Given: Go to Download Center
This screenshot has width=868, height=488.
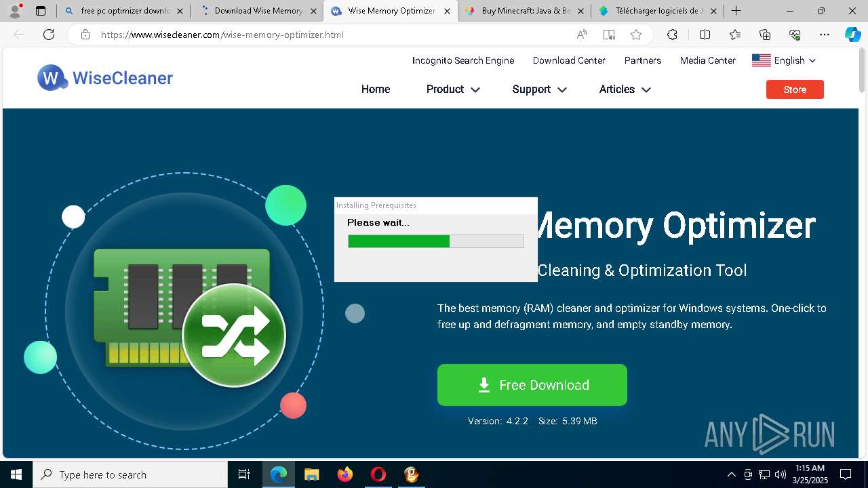Looking at the screenshot, I should pyautogui.click(x=569, y=60).
